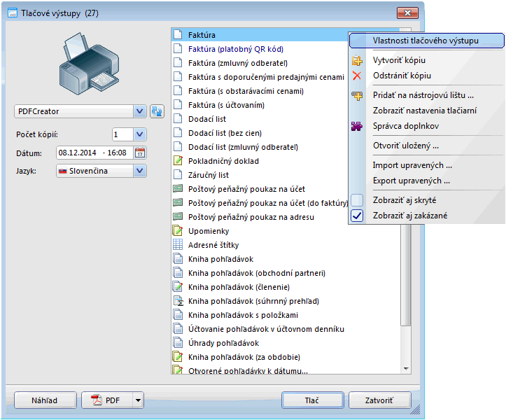
Task: Uncheck the Zobraziť aj zakázané option
Action: [357, 216]
